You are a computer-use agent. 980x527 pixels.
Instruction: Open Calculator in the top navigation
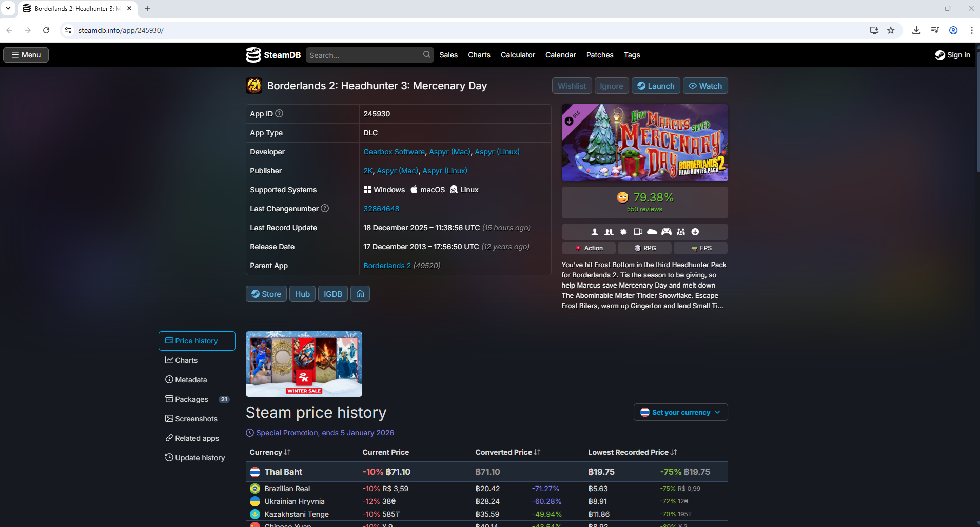[x=518, y=55]
